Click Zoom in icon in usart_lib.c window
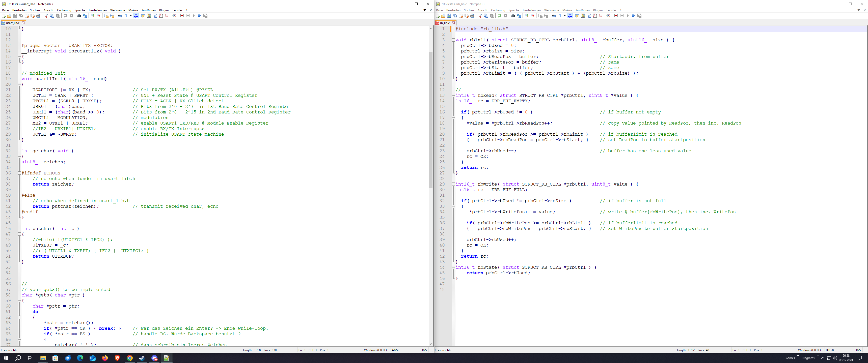 coord(93,16)
